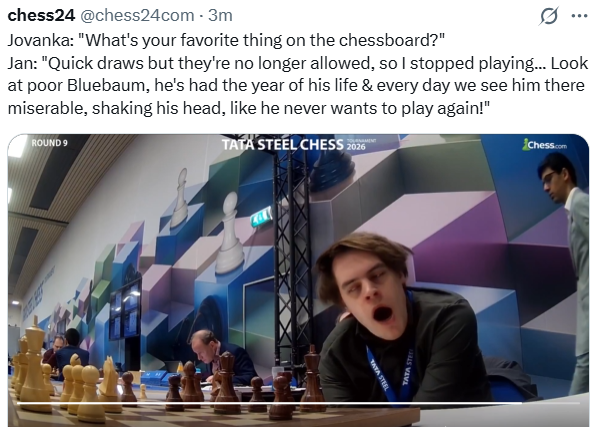Click the @chess24com handle
This screenshot has width=591, height=427.
click(137, 16)
